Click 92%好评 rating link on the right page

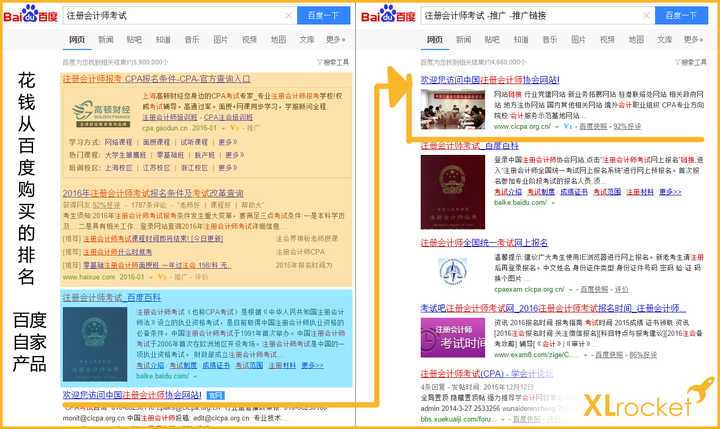point(627,127)
